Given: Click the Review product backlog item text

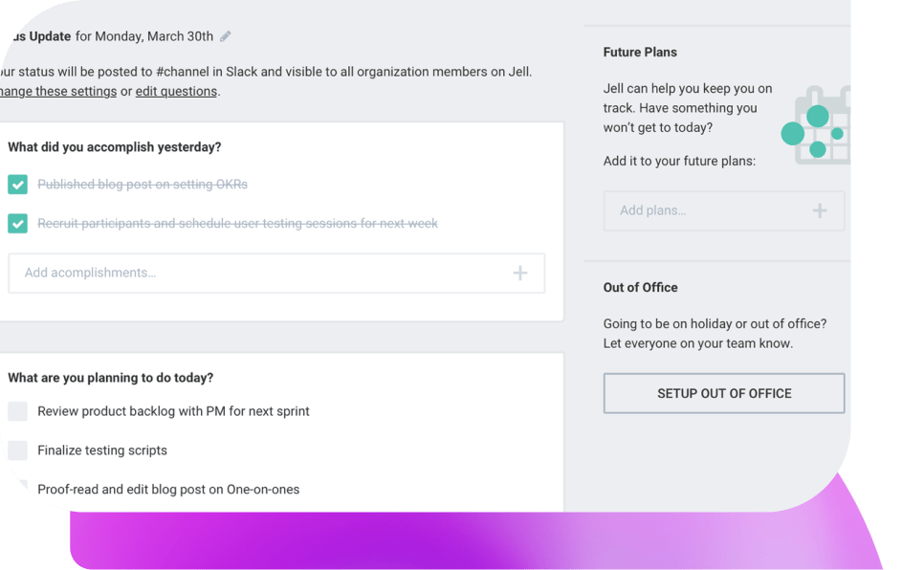Looking at the screenshot, I should 173,411.
